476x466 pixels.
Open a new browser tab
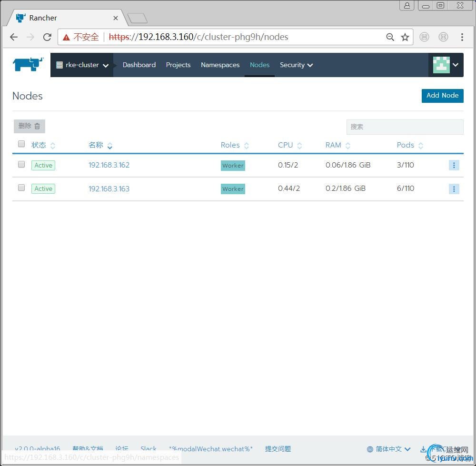tap(138, 18)
